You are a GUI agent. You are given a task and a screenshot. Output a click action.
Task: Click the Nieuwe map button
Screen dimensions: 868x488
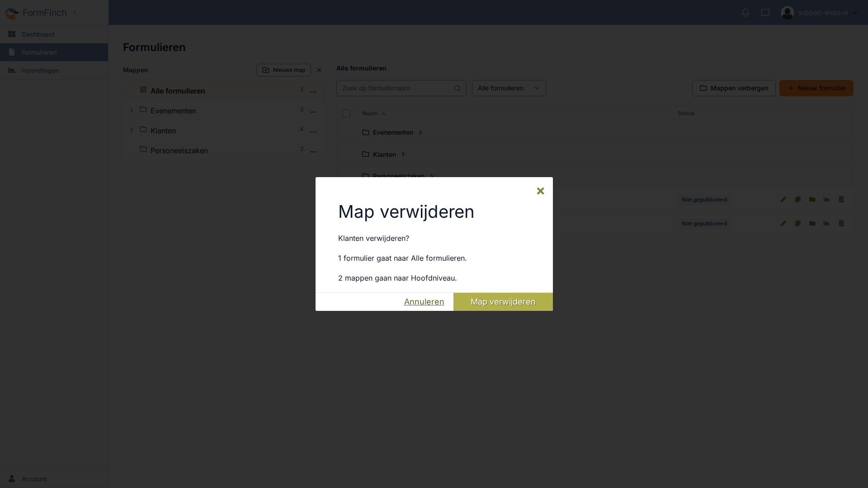(283, 70)
